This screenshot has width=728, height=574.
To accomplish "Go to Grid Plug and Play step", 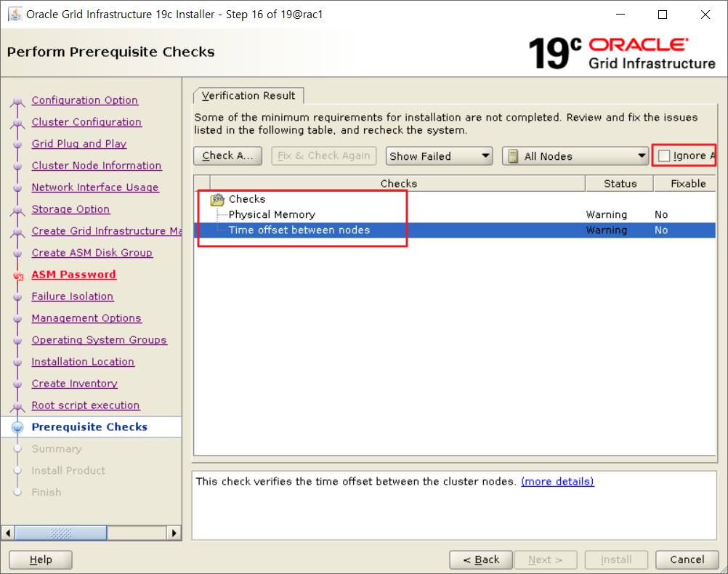I will tap(79, 144).
